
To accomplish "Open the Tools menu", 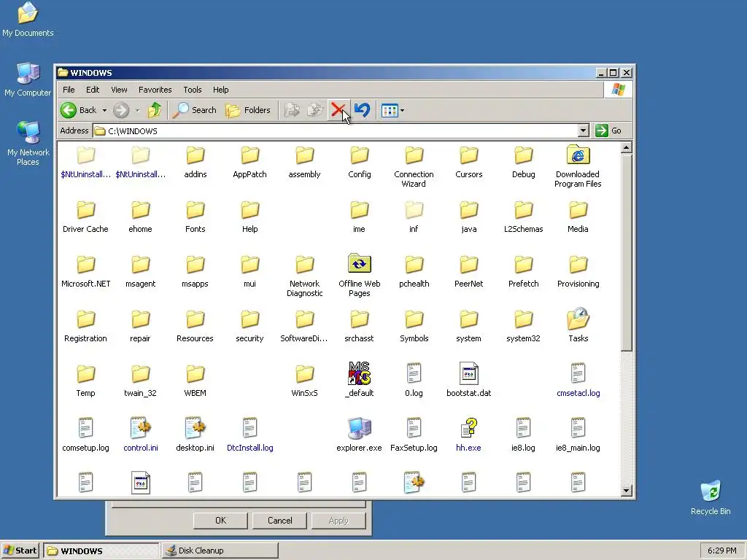I will click(193, 90).
